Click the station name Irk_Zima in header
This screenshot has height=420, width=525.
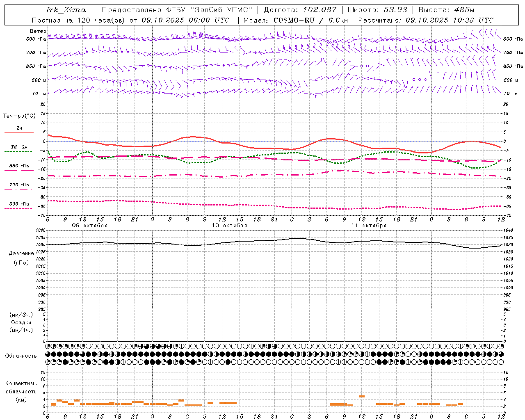(x=66, y=10)
